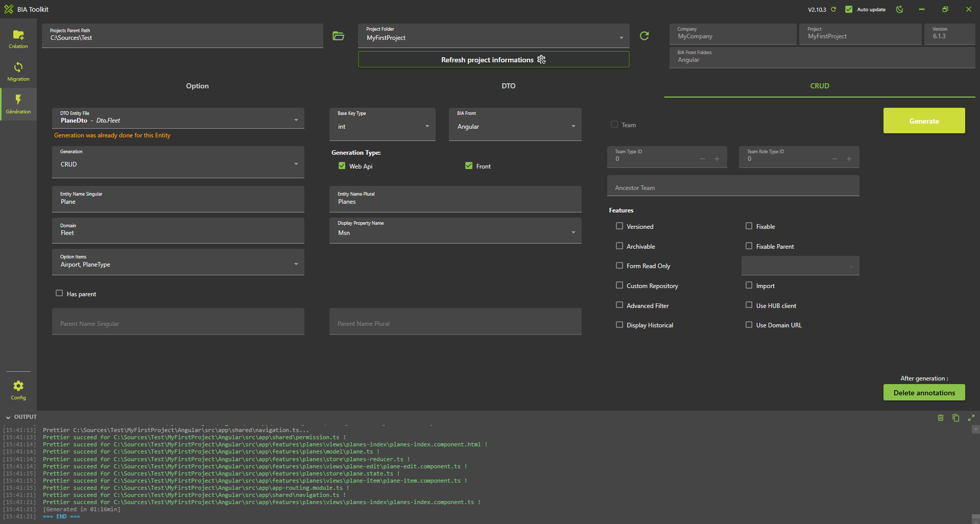Edit the Entity Name Plural field
Image resolution: width=980 pixels, height=524 pixels.
[456, 199]
